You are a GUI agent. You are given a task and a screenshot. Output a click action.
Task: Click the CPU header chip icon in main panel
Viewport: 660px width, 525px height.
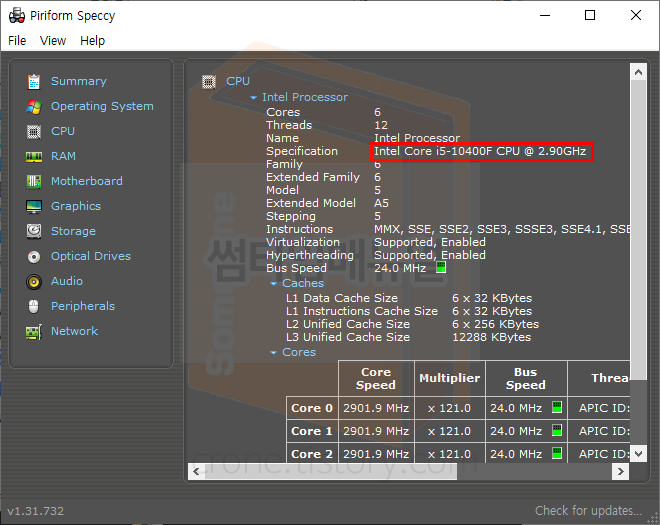coord(209,82)
